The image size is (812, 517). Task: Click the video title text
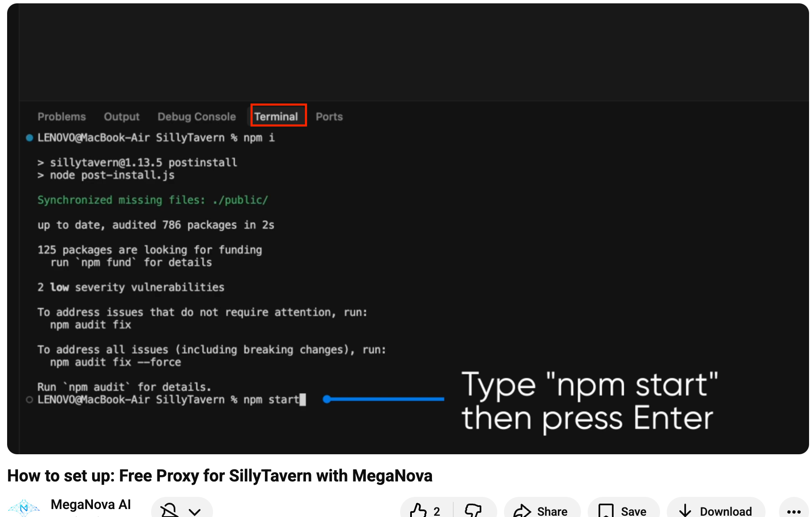(x=220, y=476)
